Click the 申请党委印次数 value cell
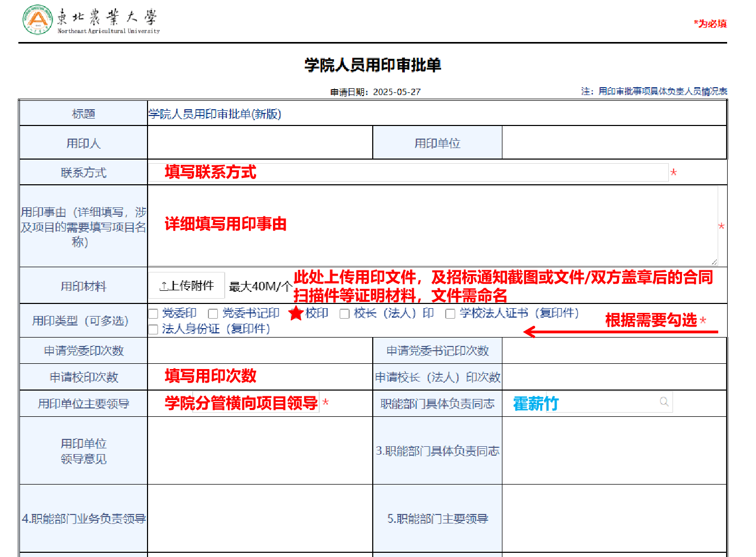Screen dimensions: 756x557 click(x=260, y=351)
